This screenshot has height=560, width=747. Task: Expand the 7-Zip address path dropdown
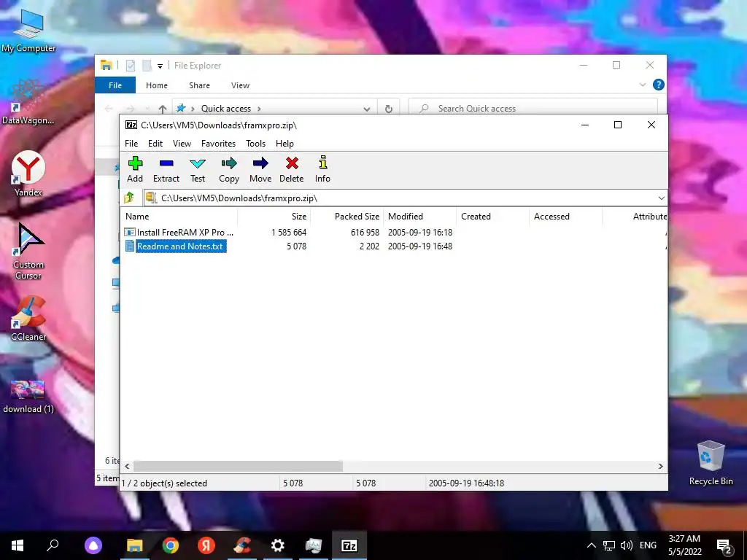[x=661, y=198]
